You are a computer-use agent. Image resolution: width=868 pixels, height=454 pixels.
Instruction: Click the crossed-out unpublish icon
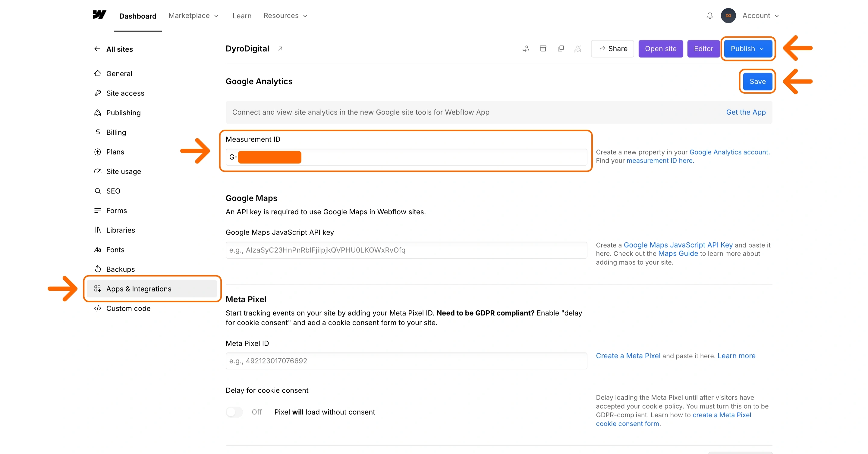577,49
